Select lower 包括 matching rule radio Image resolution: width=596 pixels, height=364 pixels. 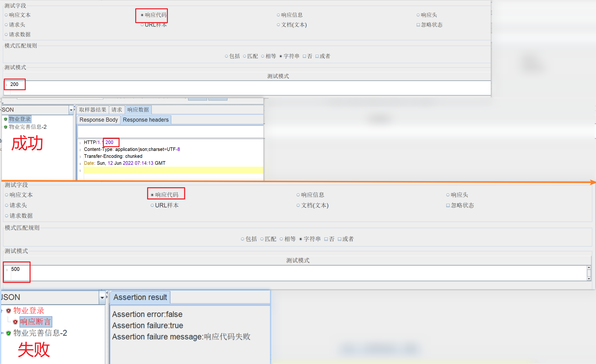click(242, 239)
